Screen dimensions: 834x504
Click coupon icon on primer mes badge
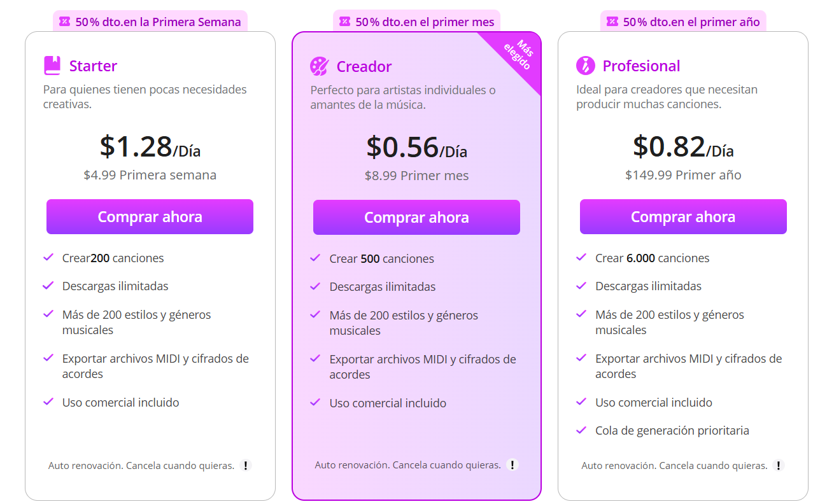(344, 22)
